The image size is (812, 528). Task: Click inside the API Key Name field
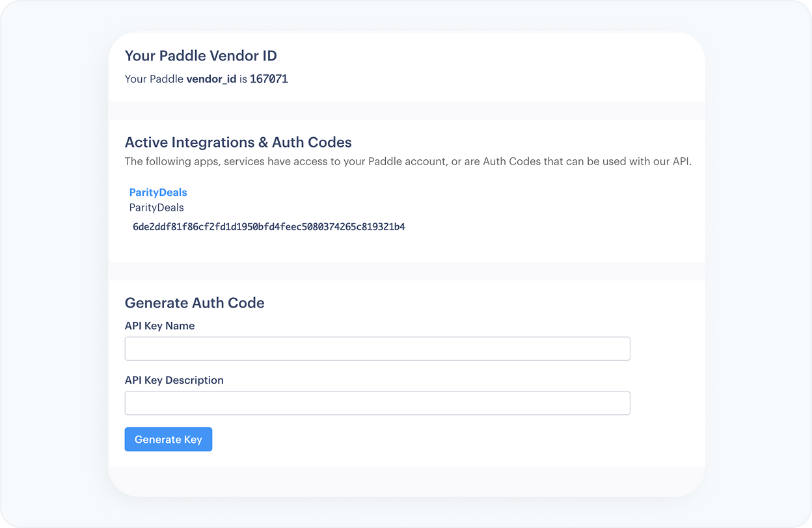coord(377,349)
